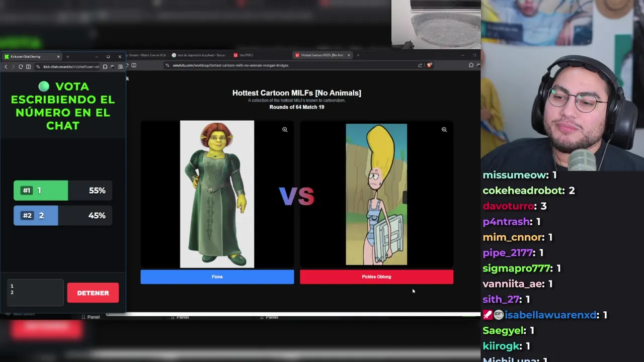Open extensions icon in main browser window

pyautogui.click(x=471, y=65)
